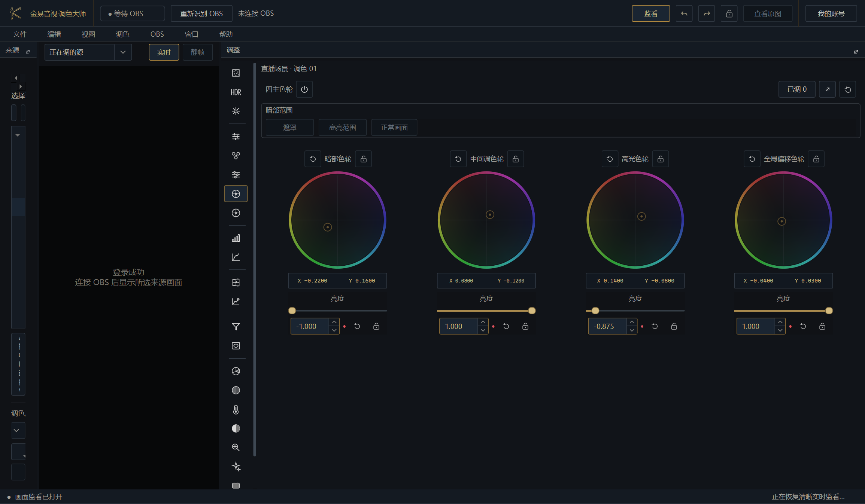Increase the -1.000 brightness stepper

tap(334, 322)
